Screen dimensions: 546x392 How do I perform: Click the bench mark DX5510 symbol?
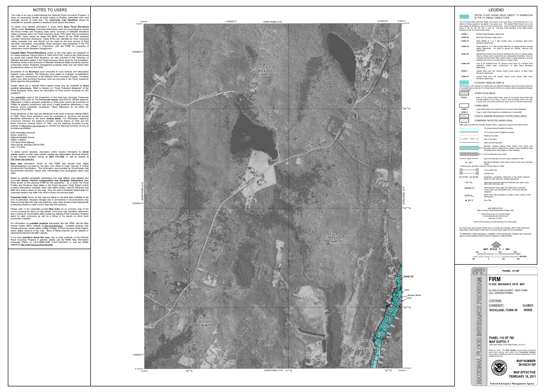pos(469,196)
